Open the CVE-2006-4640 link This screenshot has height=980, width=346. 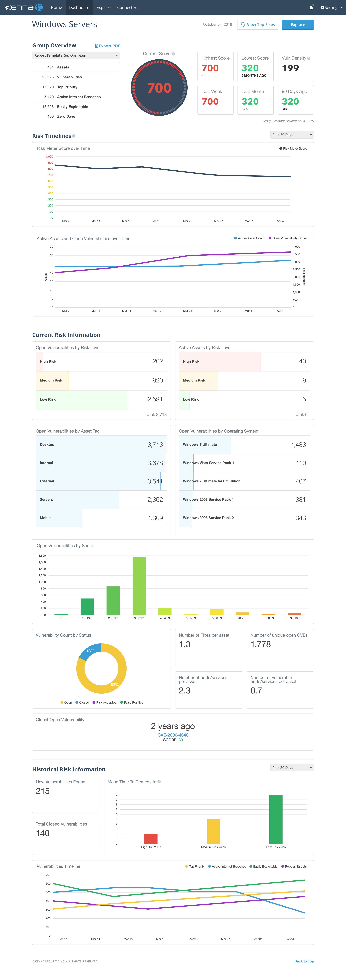pos(173,735)
